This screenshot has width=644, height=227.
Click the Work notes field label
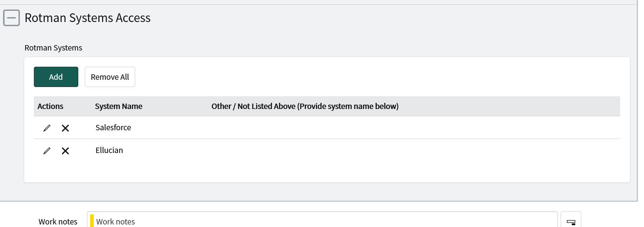[x=58, y=222]
